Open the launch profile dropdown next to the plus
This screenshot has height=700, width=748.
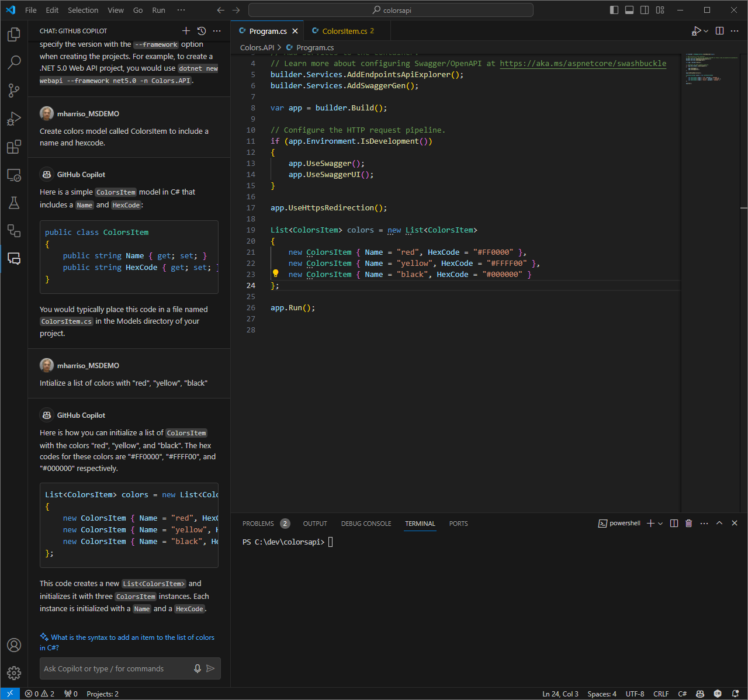[x=660, y=524]
